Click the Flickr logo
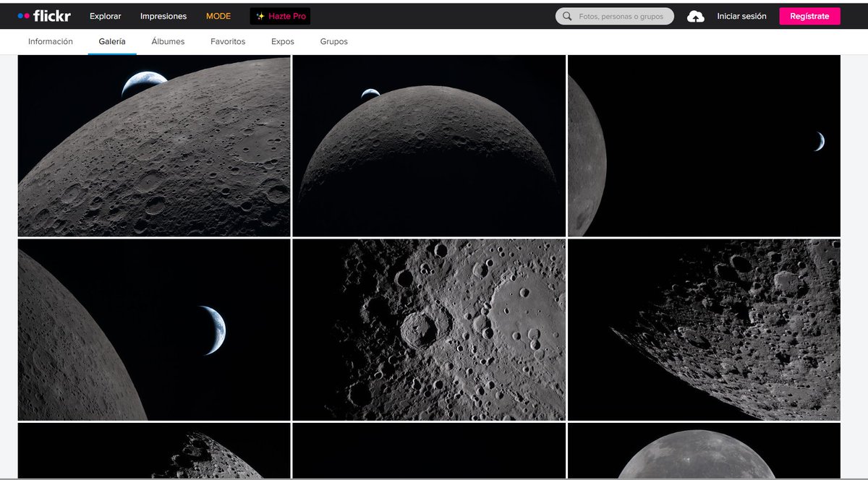The height and width of the screenshot is (480, 868). [x=43, y=16]
